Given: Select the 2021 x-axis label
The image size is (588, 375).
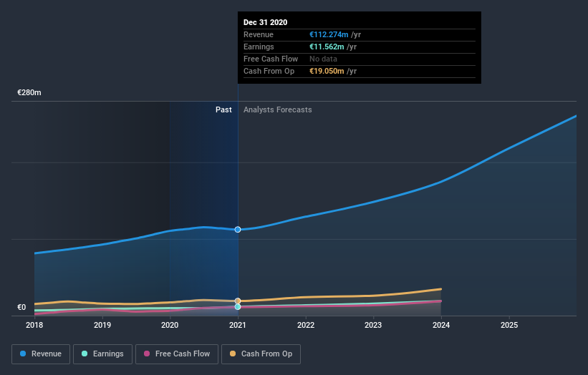Looking at the screenshot, I should [x=238, y=325].
